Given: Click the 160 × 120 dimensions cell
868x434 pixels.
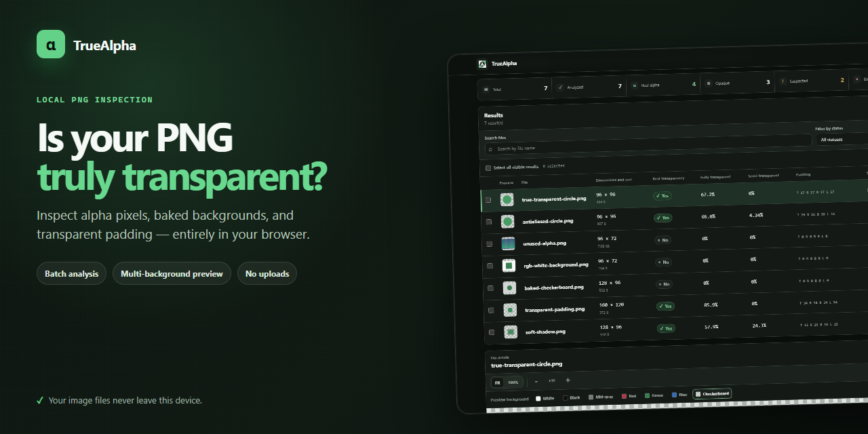Looking at the screenshot, I should pyautogui.click(x=612, y=304).
